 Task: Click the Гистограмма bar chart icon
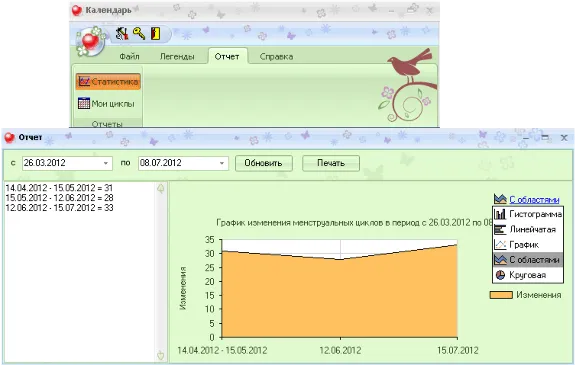(500, 214)
